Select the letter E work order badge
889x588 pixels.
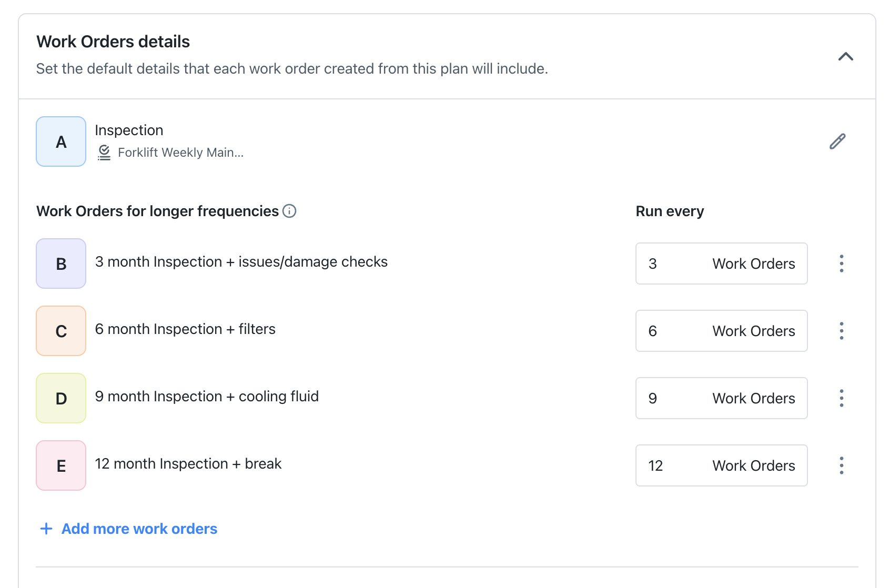coord(60,465)
